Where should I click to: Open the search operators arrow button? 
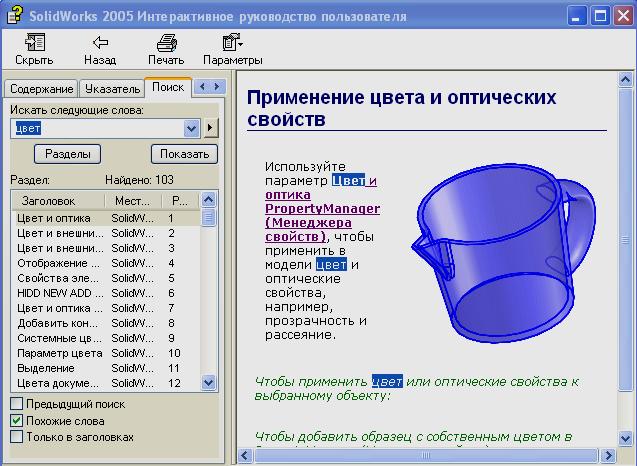[x=210, y=128]
